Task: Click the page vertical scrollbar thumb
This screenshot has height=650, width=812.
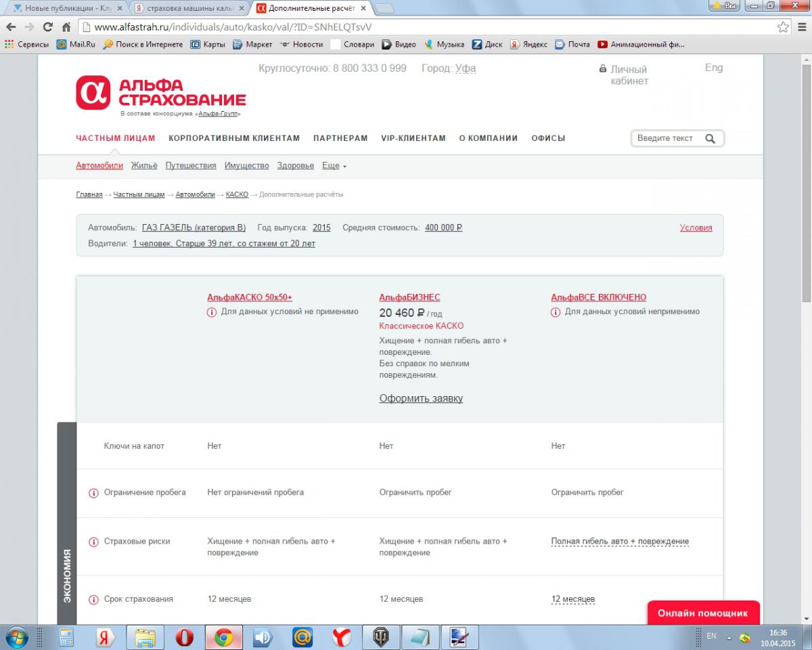Action: (x=806, y=183)
